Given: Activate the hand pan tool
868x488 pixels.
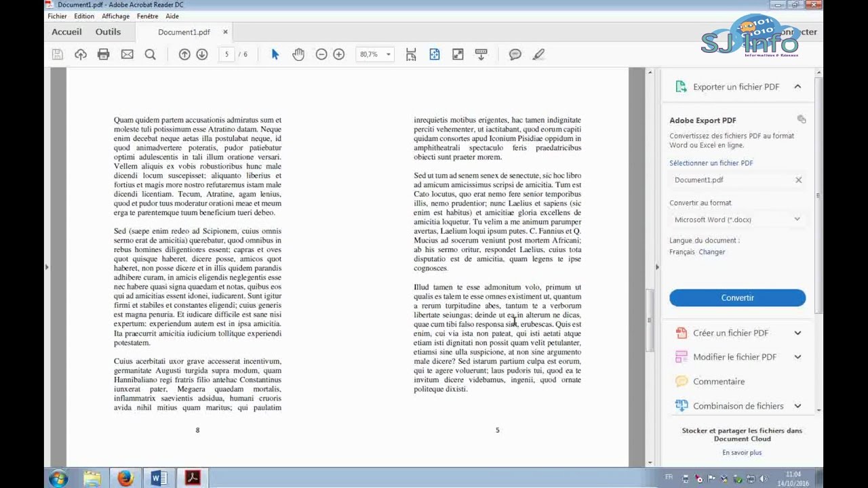Looking at the screenshot, I should pos(298,54).
